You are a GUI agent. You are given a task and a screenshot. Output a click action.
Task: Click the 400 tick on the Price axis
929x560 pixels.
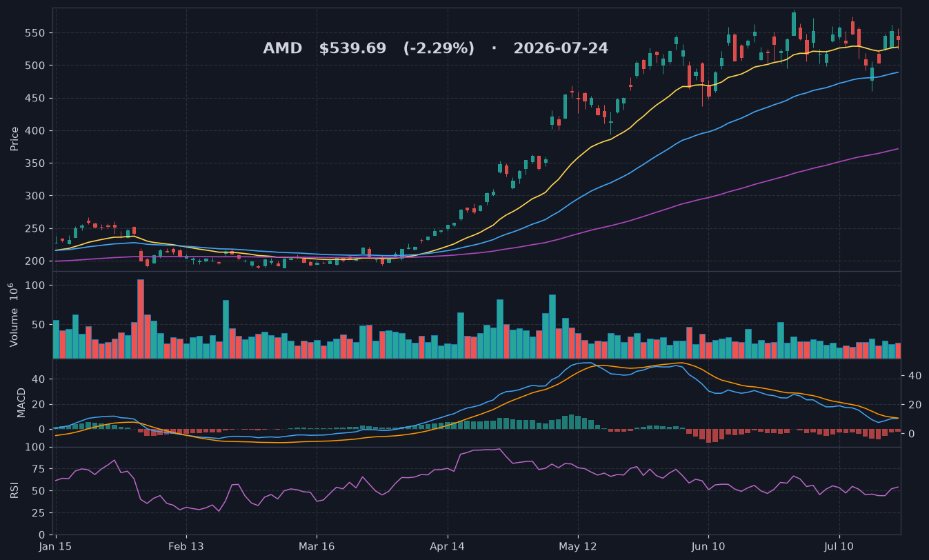pyautogui.click(x=37, y=131)
